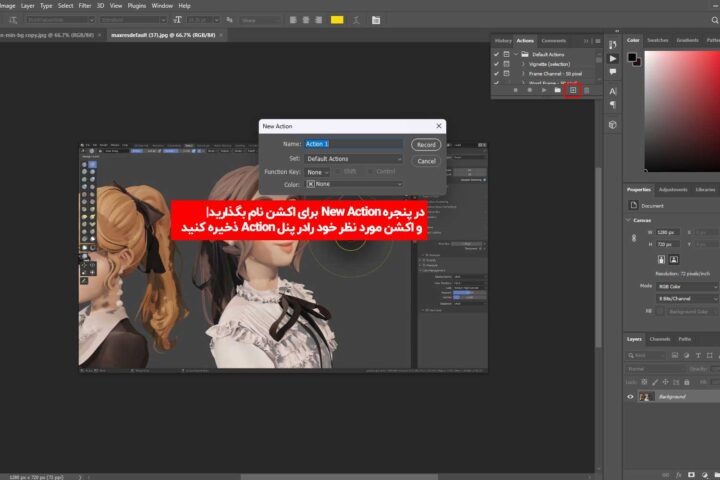Open the Filter menu
This screenshot has height=480, width=720.
(85, 6)
